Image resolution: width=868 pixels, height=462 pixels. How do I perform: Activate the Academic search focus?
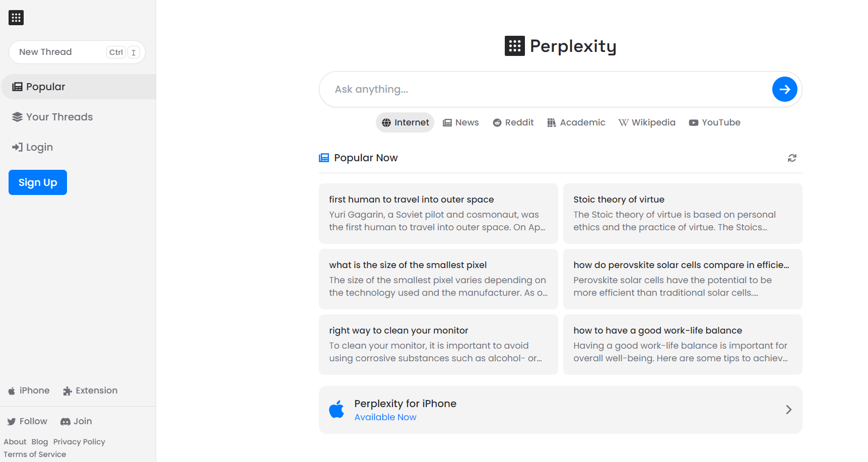point(576,122)
